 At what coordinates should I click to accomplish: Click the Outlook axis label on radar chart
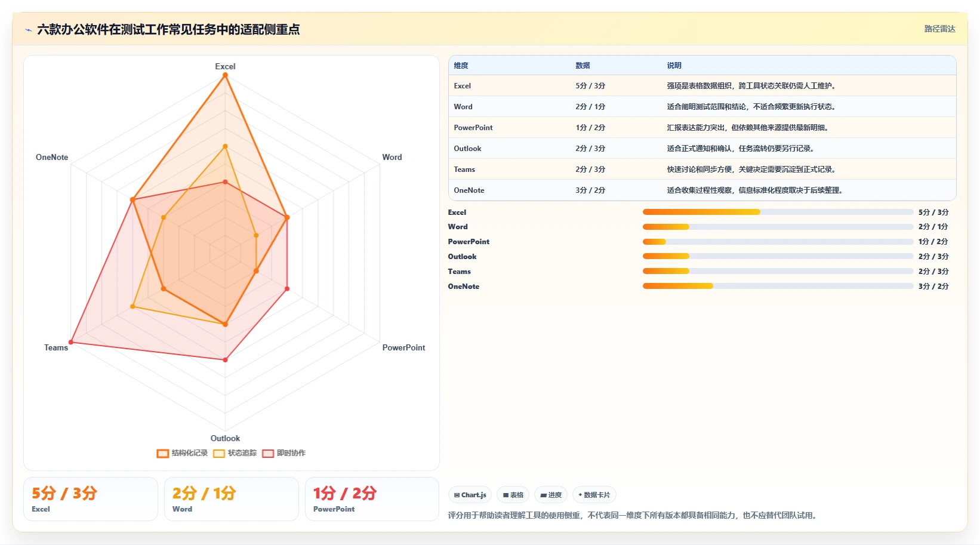tap(225, 438)
